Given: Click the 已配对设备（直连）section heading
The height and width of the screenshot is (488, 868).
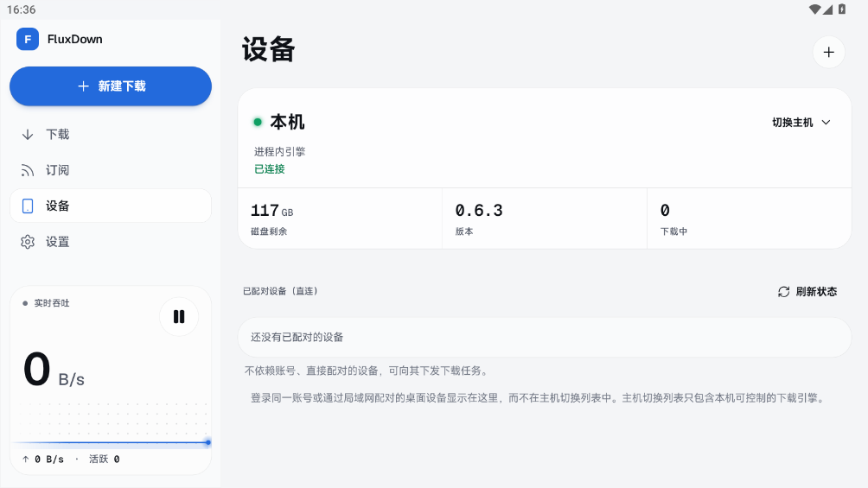Looking at the screenshot, I should pyautogui.click(x=281, y=291).
